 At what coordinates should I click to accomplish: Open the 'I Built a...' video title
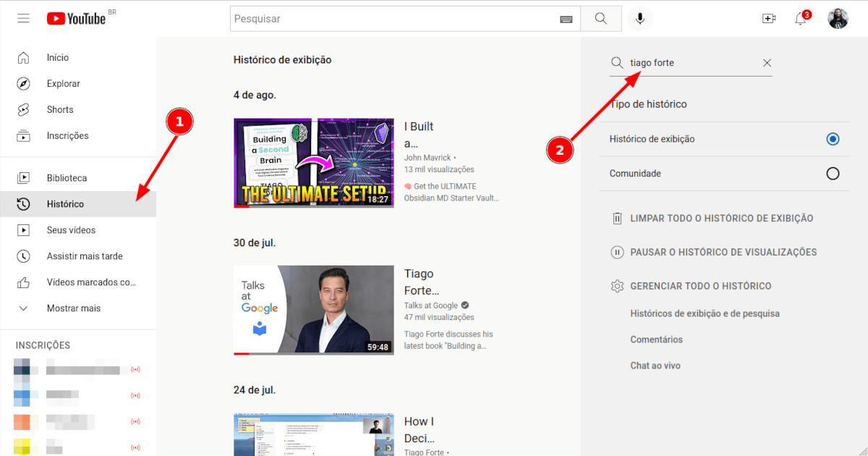click(x=419, y=135)
